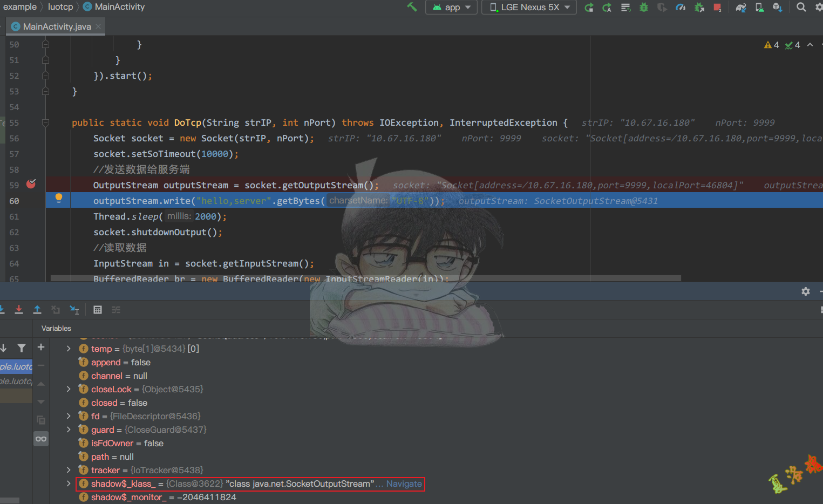The height and width of the screenshot is (504, 823).
Task: Expand the shadow$_klass_ variable
Action: point(68,483)
